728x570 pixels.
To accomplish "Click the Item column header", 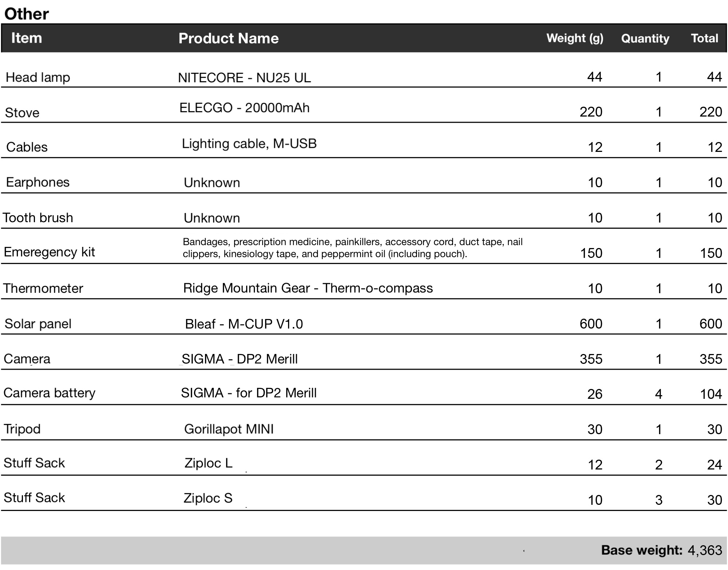I will [x=27, y=38].
